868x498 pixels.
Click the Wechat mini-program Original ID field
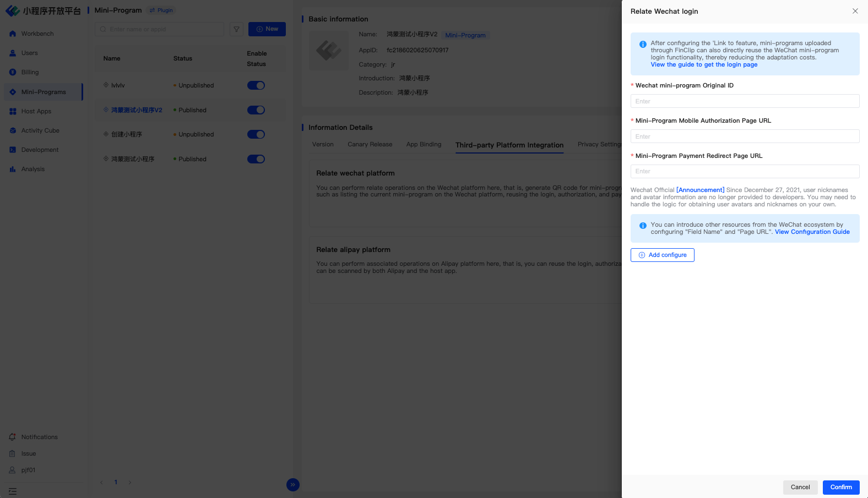pyautogui.click(x=745, y=101)
